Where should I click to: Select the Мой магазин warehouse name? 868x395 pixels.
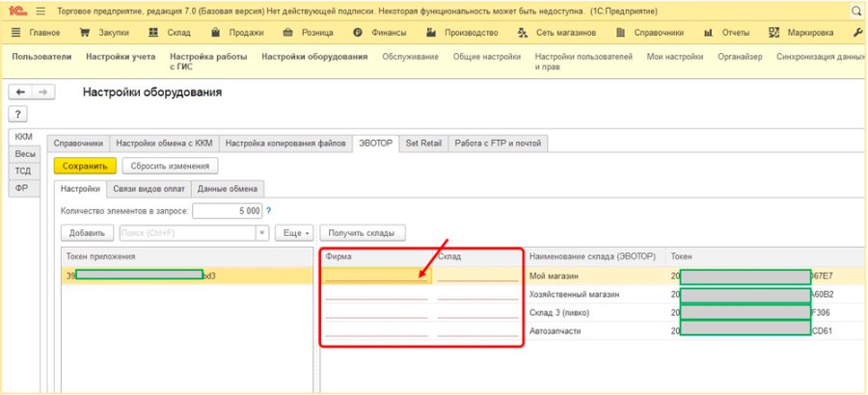(555, 276)
